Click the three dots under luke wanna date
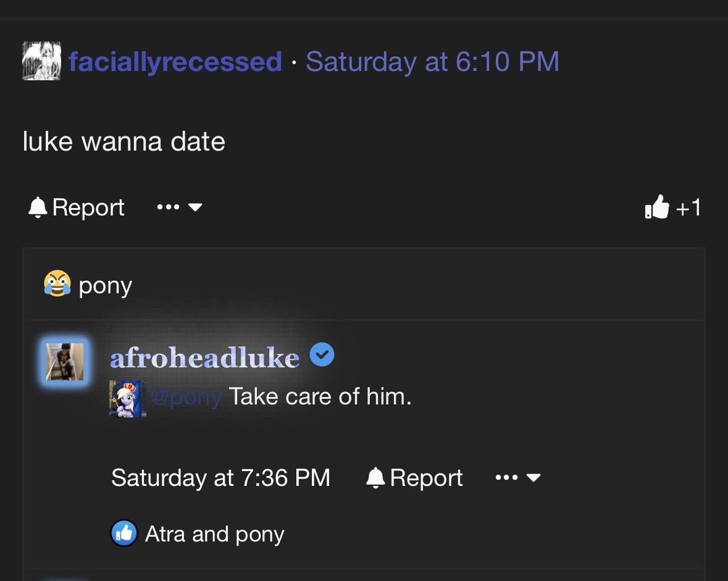Image resolution: width=728 pixels, height=581 pixels. point(168,207)
